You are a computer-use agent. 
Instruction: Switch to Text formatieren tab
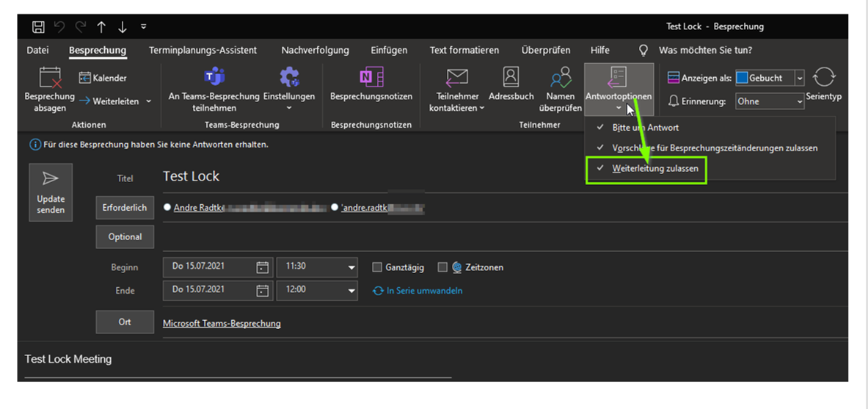(464, 51)
